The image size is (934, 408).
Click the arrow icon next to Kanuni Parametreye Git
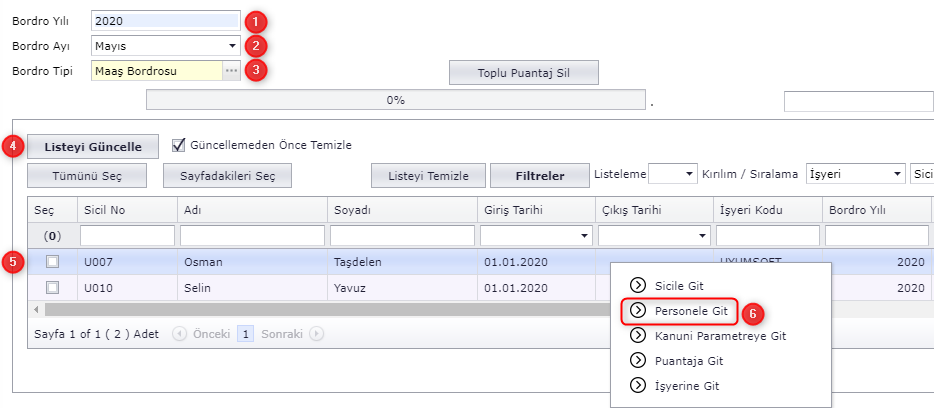click(634, 336)
